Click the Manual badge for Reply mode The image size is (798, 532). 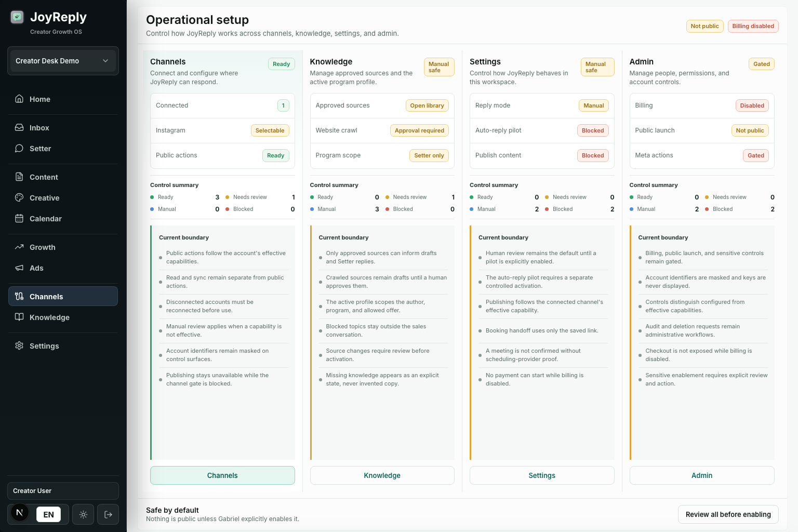(593, 105)
